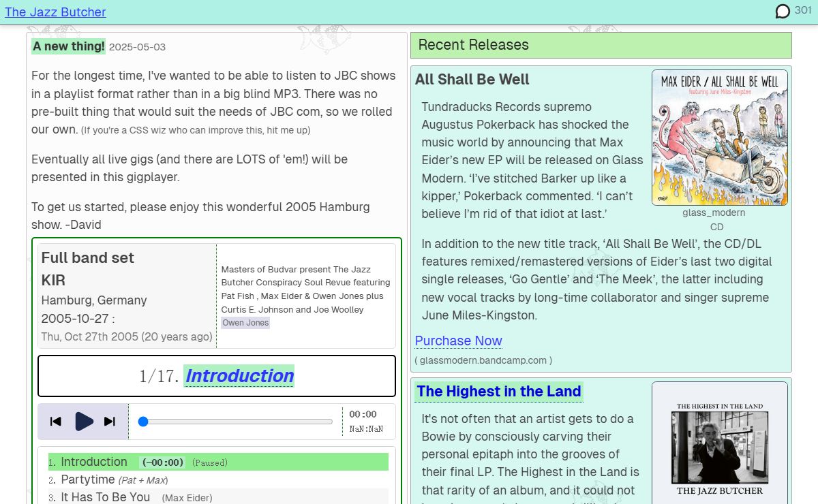This screenshot has height=504, width=818.
Task: Click the glass_modern label caption
Action: (714, 212)
